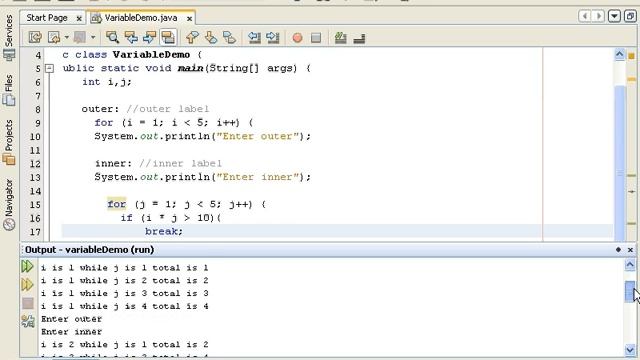Close the Output panel
This screenshot has height=360, width=640.
pos(630,249)
